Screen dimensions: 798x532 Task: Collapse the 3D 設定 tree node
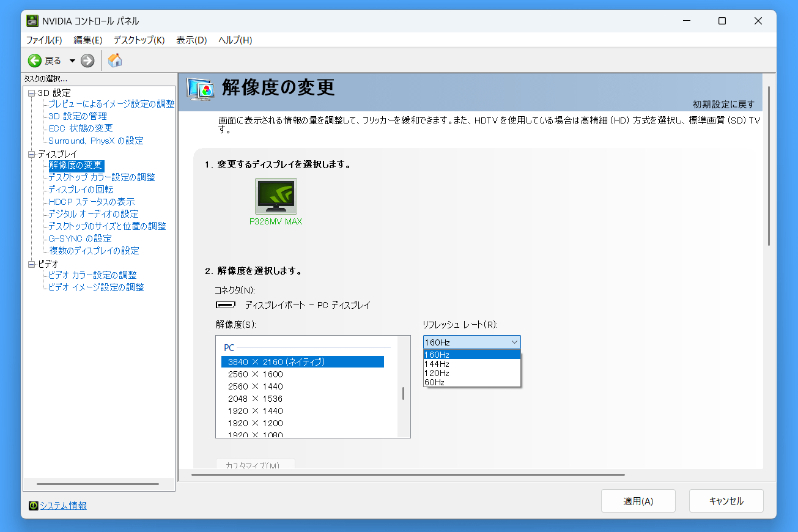tap(31, 93)
